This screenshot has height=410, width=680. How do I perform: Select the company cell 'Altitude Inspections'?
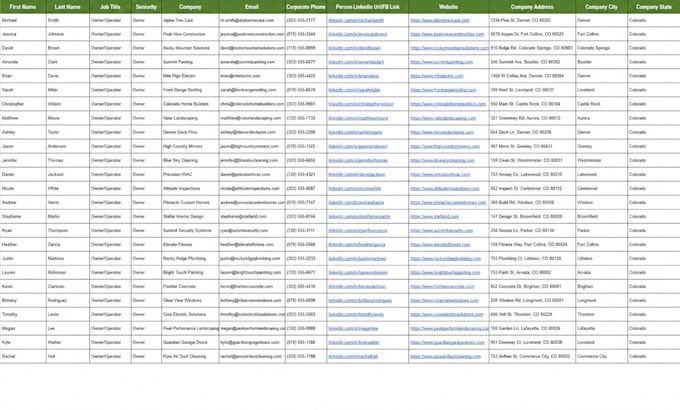pos(190,189)
